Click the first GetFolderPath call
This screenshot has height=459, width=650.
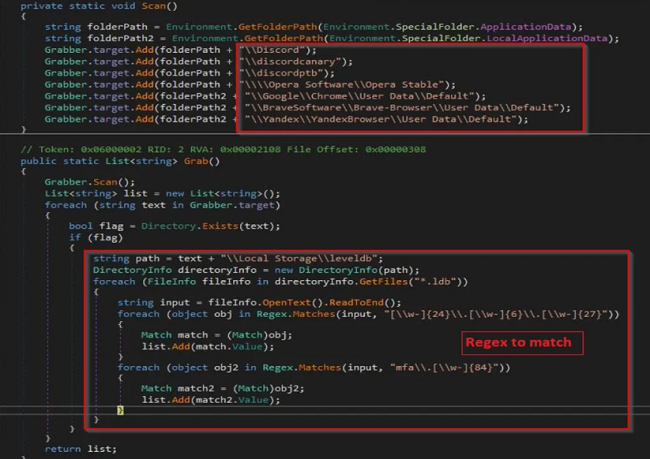pos(277,27)
